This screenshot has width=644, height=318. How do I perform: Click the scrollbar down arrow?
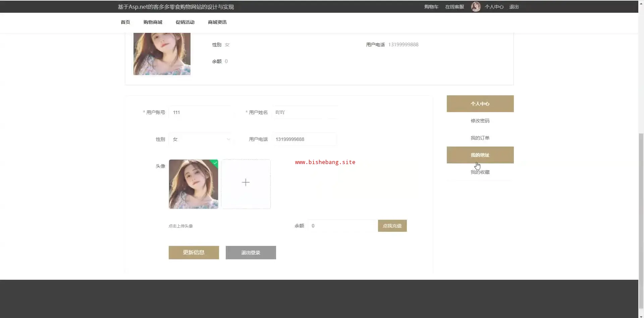(x=641, y=316)
